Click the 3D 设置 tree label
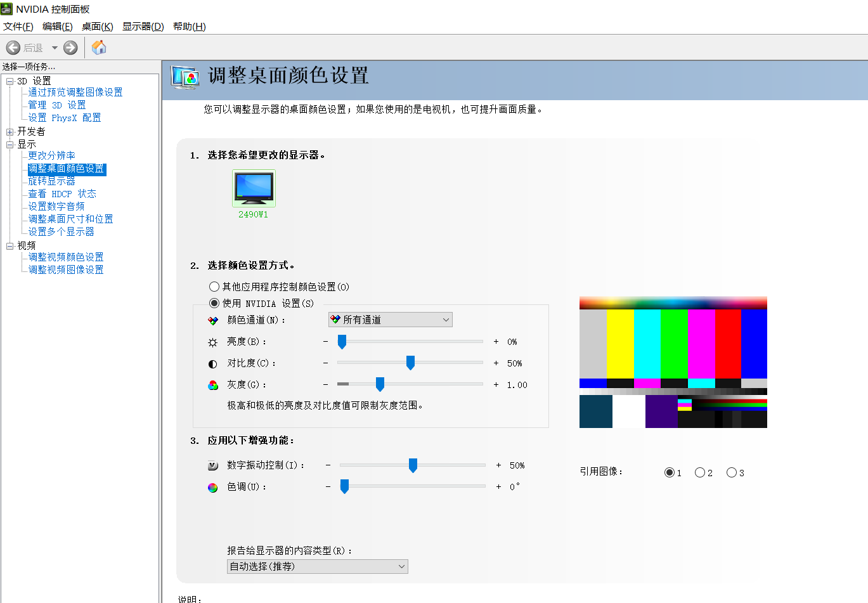 [x=34, y=81]
